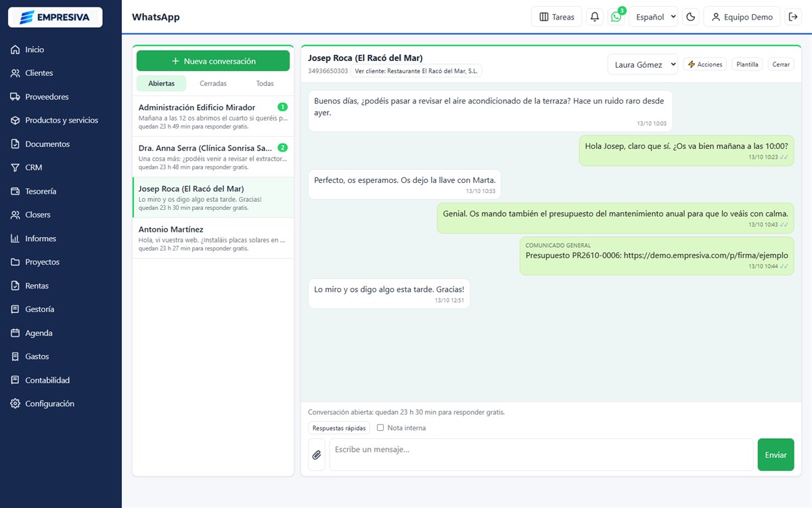Open Equipo Demo user menu
Viewport: 812px width, 508px height.
point(742,17)
